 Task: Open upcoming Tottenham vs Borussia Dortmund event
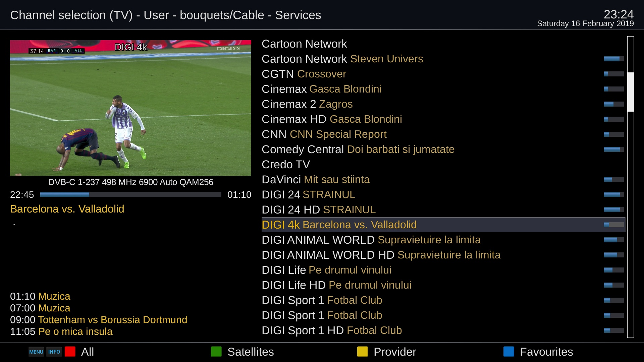[x=112, y=320]
